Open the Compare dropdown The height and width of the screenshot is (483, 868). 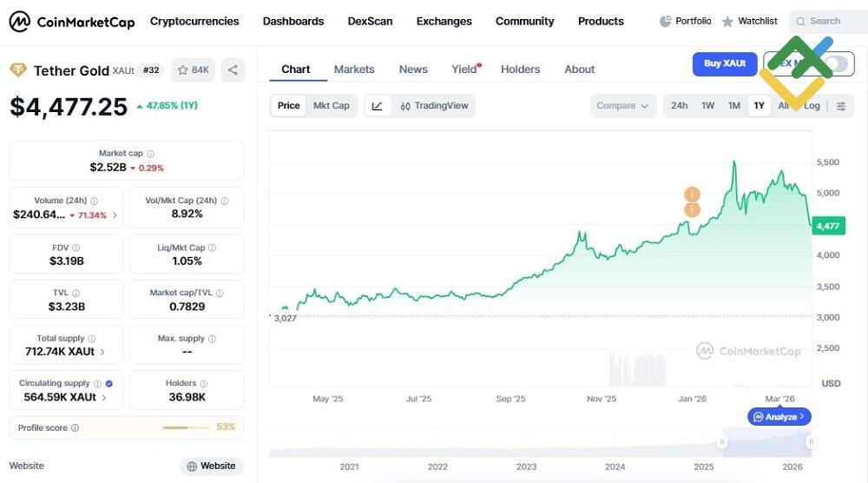pos(622,106)
